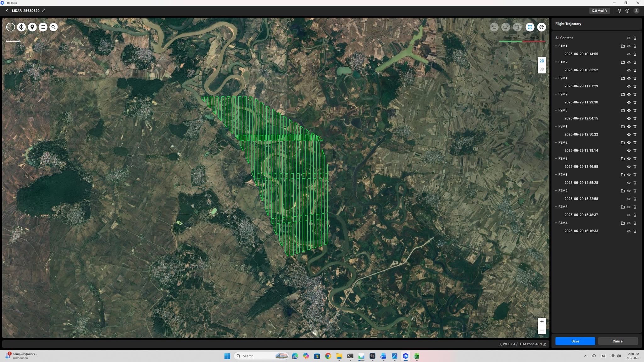
Task: Hide the F3M1 trajectory group
Action: pyautogui.click(x=629, y=126)
